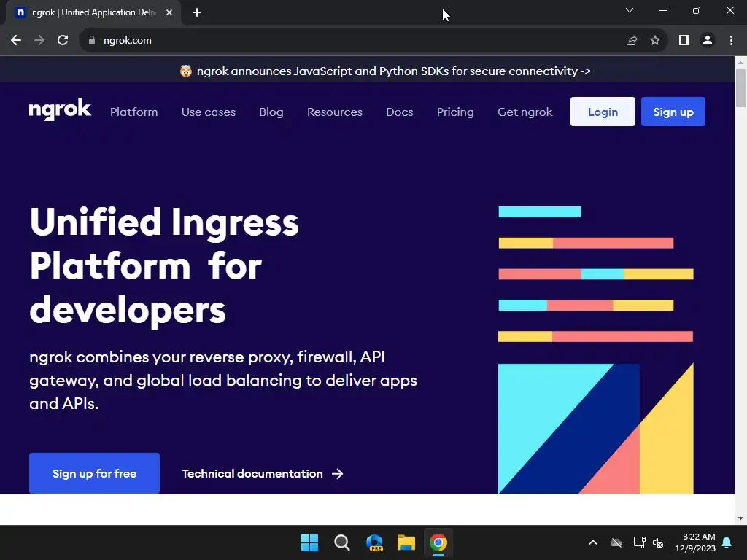Screen dimensions: 747x560
Task: Click Sign up for free button
Action: click(94, 473)
